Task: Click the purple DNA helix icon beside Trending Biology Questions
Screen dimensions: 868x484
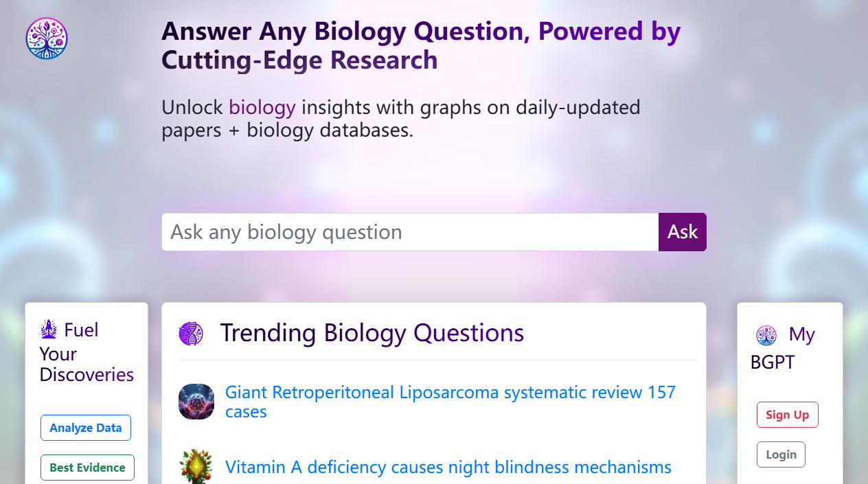Action: 191,333
